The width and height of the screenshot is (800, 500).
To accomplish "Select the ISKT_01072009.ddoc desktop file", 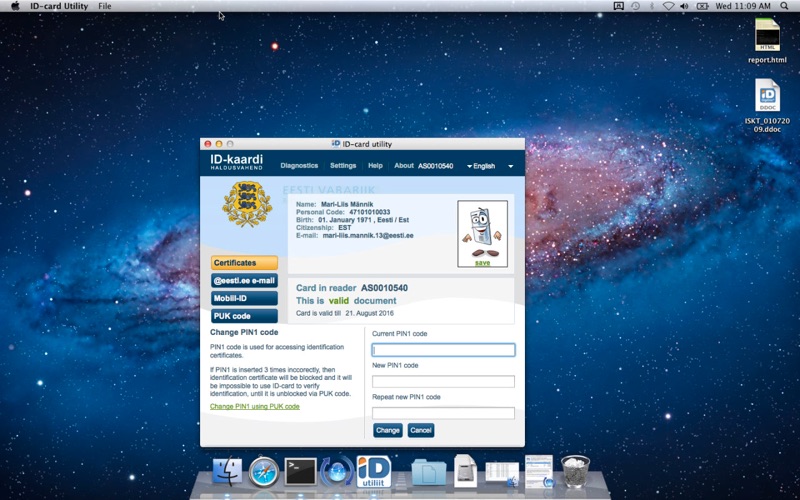I will [x=767, y=106].
